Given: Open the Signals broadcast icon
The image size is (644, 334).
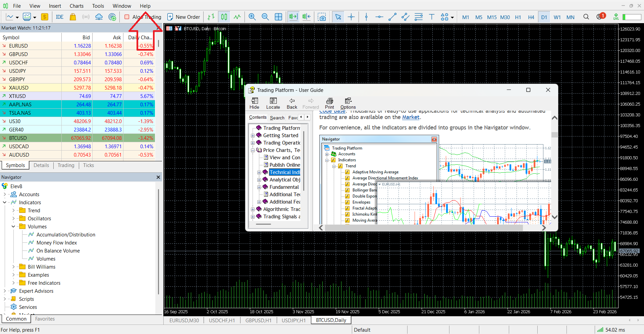Looking at the screenshot, I should coord(86,17).
